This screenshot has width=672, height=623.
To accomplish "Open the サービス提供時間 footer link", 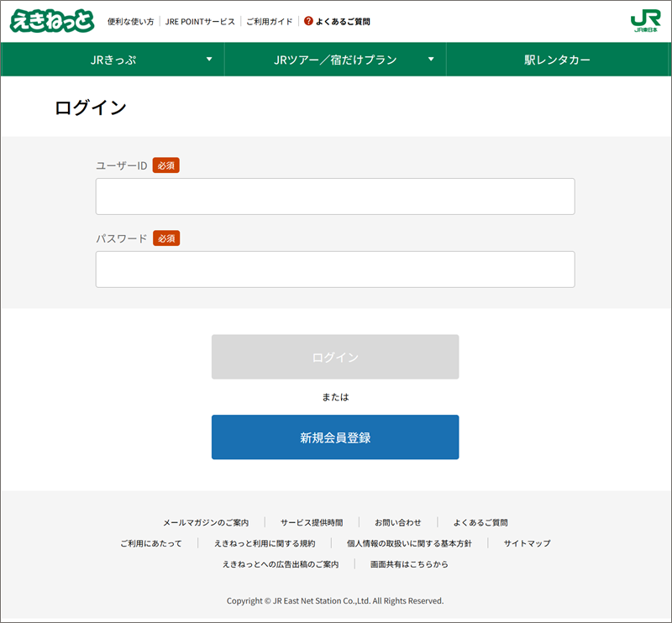I will click(312, 522).
